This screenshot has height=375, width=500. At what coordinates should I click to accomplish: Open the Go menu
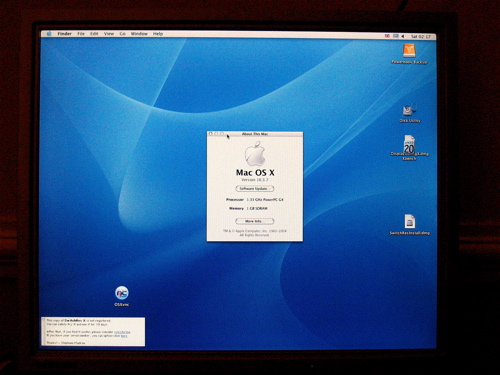pyautogui.click(x=122, y=34)
